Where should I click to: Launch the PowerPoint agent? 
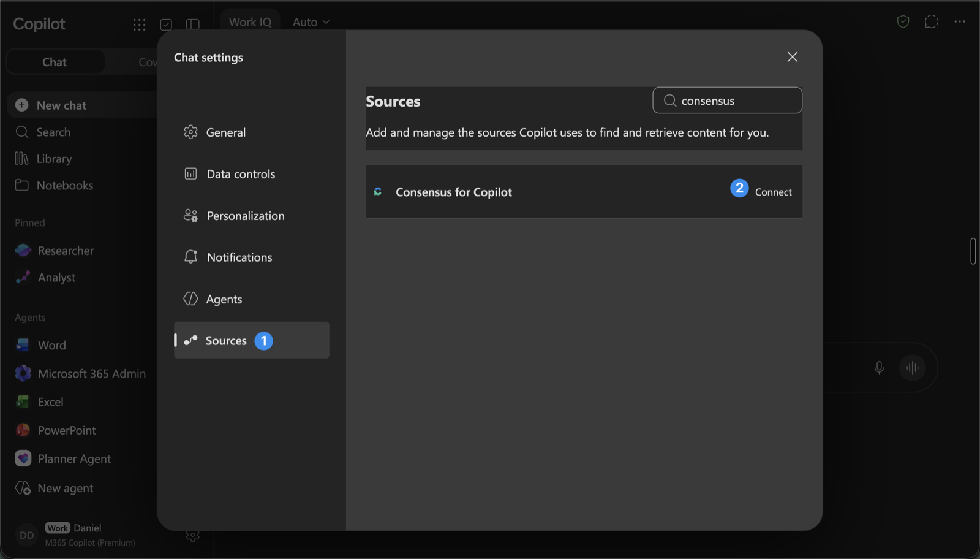coord(55,430)
